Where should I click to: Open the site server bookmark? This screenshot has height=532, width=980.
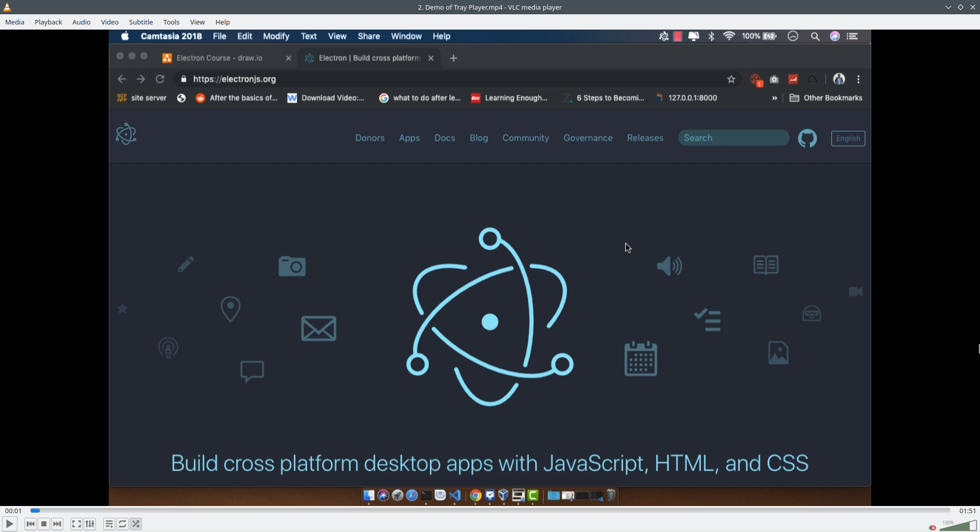pyautogui.click(x=142, y=98)
